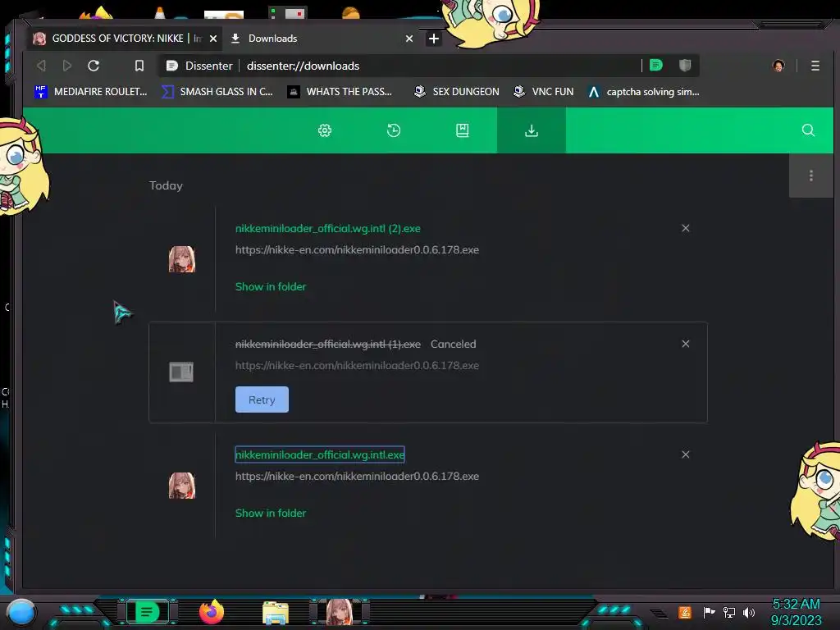This screenshot has width=840, height=630.
Task: Click the bookmark this page icon
Action: pyautogui.click(x=139, y=66)
